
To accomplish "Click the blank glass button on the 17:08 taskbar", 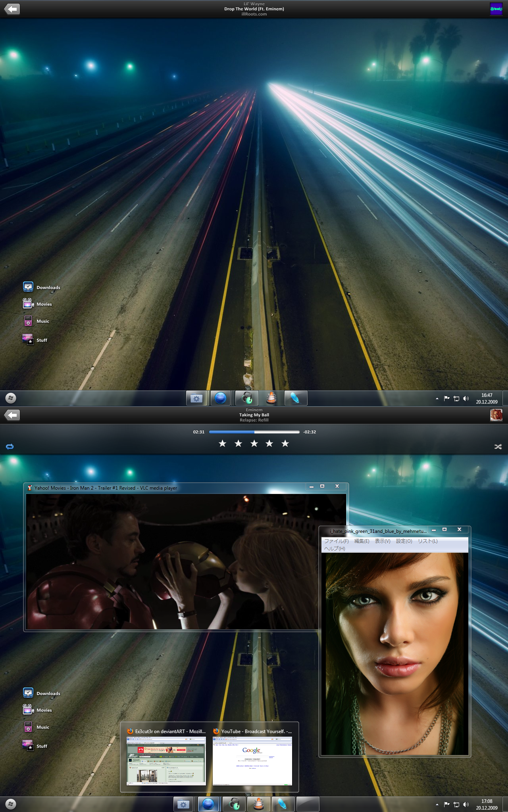I will tap(308, 804).
